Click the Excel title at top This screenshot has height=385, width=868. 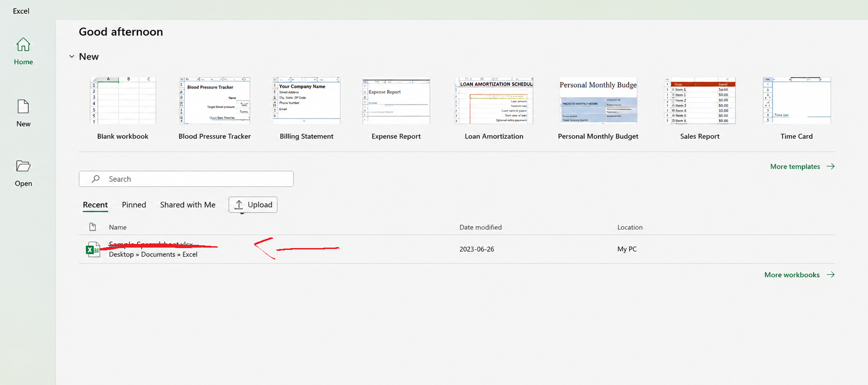(21, 11)
